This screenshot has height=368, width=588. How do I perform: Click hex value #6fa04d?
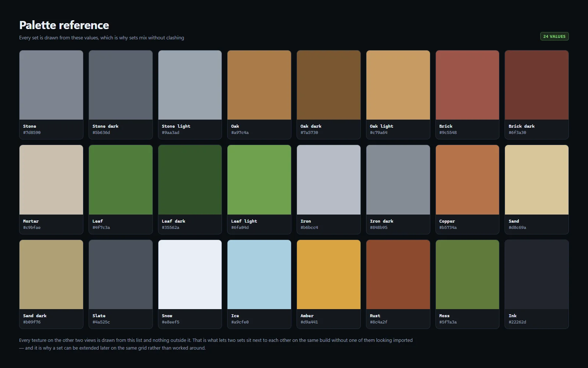pyautogui.click(x=240, y=227)
